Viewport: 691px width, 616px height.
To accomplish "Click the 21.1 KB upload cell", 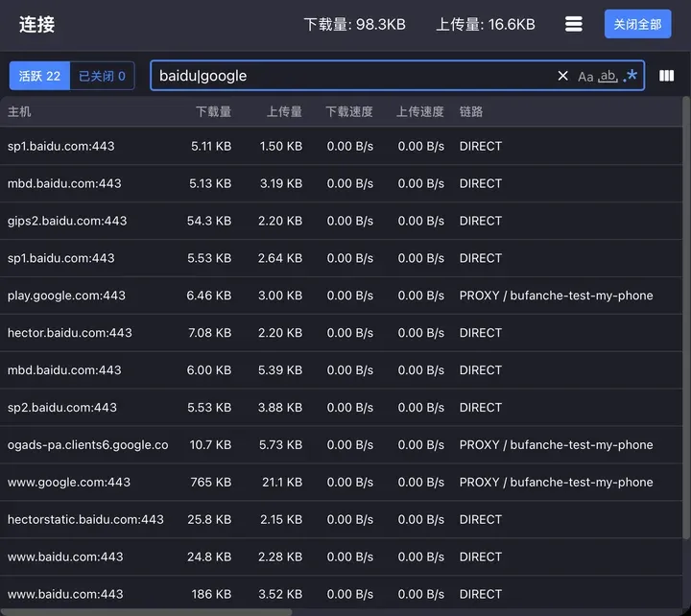I will pos(282,482).
